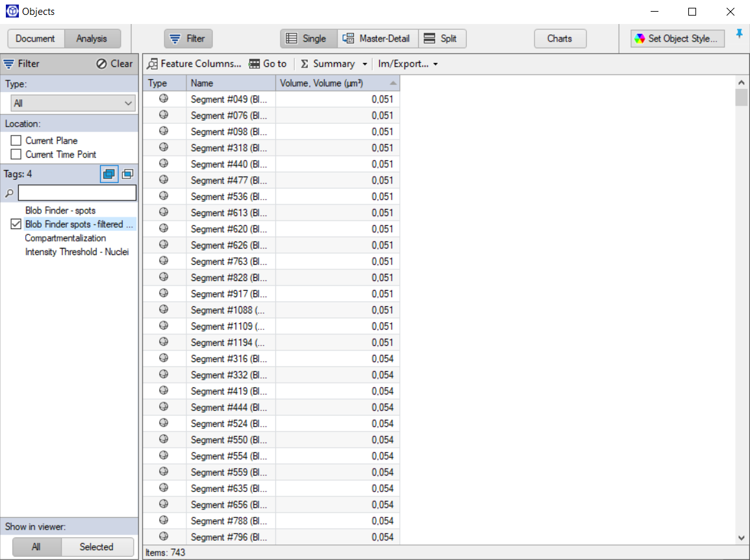Switch to the Document tab

36,39
